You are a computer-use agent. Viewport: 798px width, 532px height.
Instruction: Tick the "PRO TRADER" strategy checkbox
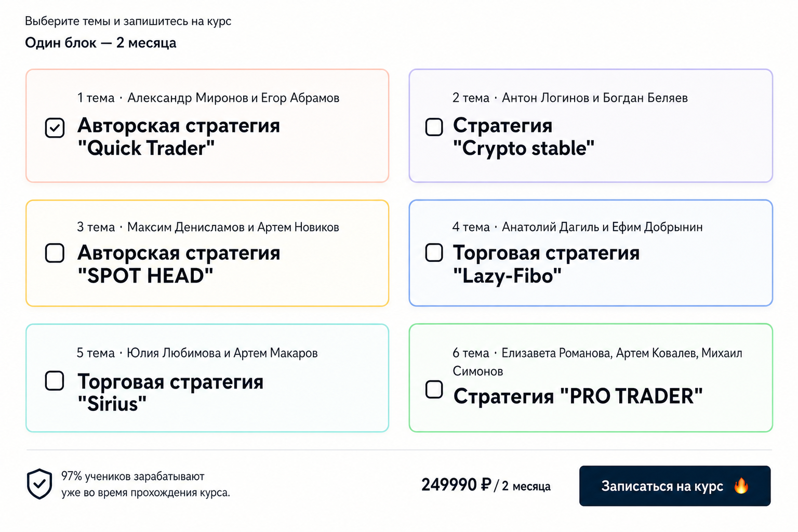434,389
